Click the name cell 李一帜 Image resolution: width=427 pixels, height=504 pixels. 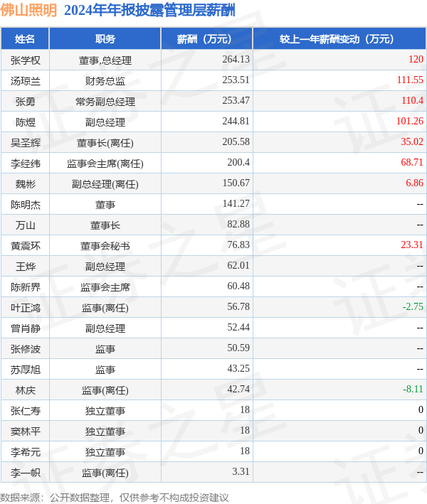[26, 473]
